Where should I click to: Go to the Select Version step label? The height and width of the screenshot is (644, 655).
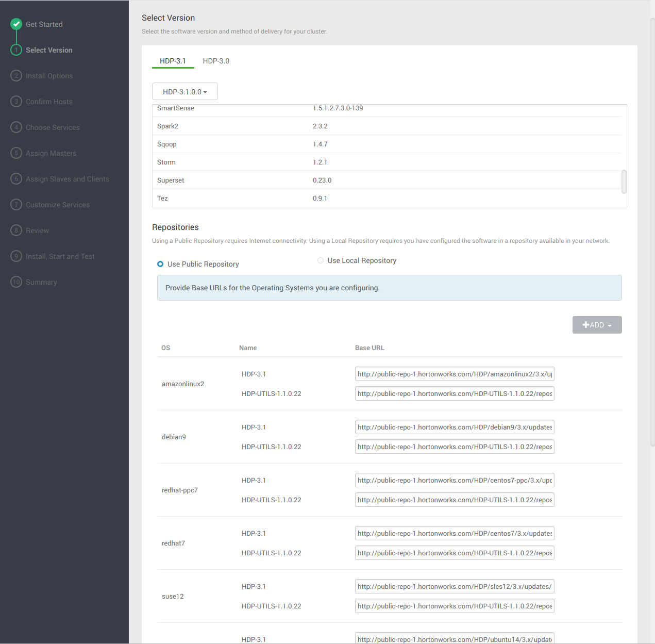pyautogui.click(x=49, y=50)
